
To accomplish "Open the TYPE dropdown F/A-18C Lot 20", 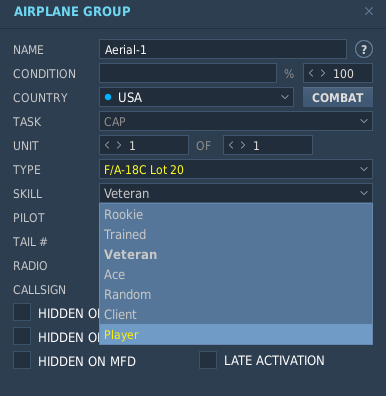I will coord(236,169).
